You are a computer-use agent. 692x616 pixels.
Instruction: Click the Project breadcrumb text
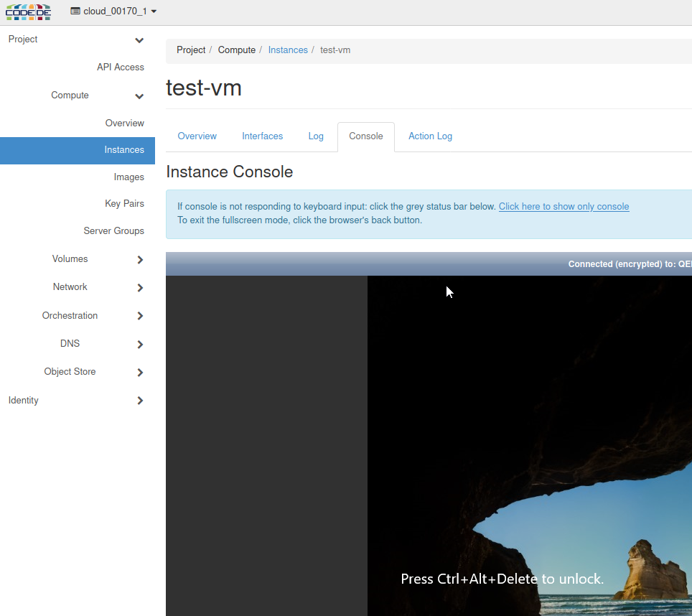(x=191, y=50)
